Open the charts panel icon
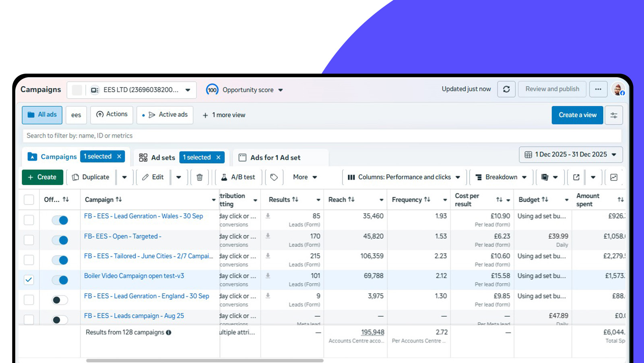Screen dimensions: 644x363 click(613, 177)
